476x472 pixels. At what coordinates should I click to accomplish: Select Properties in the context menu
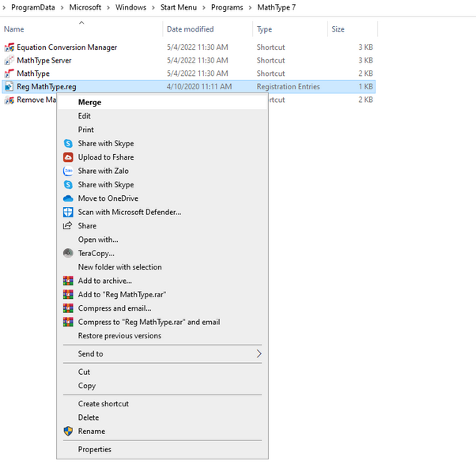pyautogui.click(x=94, y=449)
